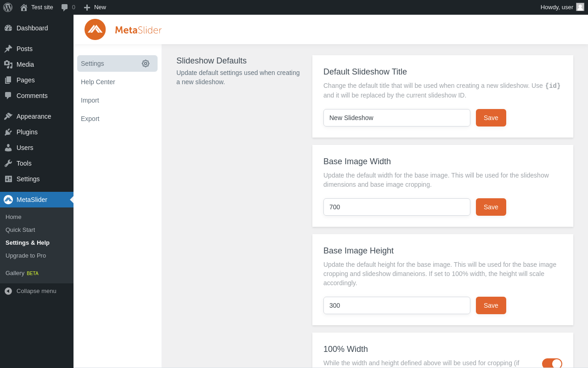
Task: Click the Base Image Width input field
Action: [x=396, y=207]
